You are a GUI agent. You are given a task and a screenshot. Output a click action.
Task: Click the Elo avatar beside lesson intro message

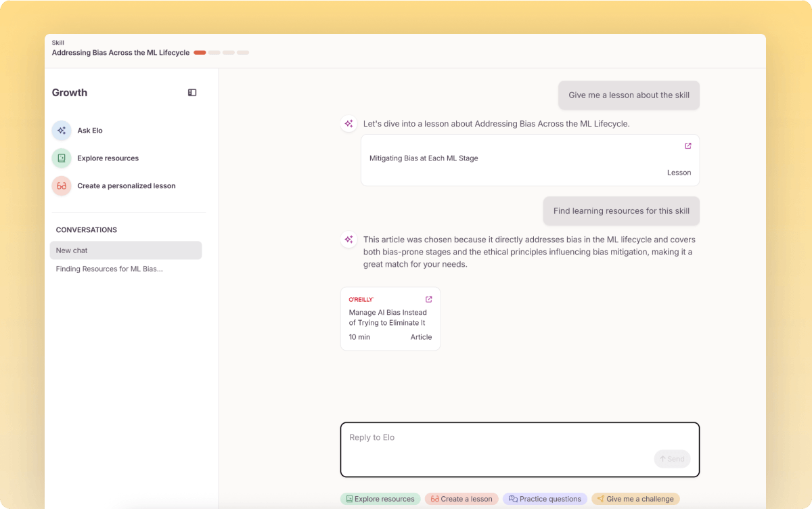click(348, 124)
